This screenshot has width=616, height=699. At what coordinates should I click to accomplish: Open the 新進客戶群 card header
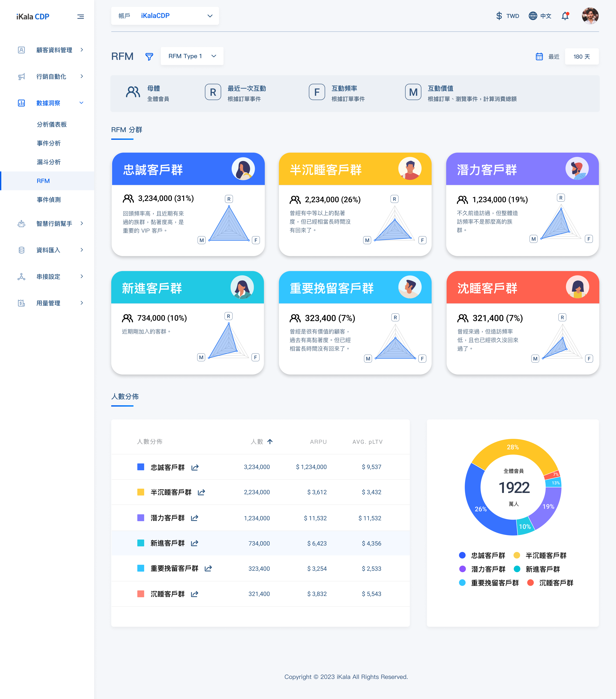tap(188, 288)
